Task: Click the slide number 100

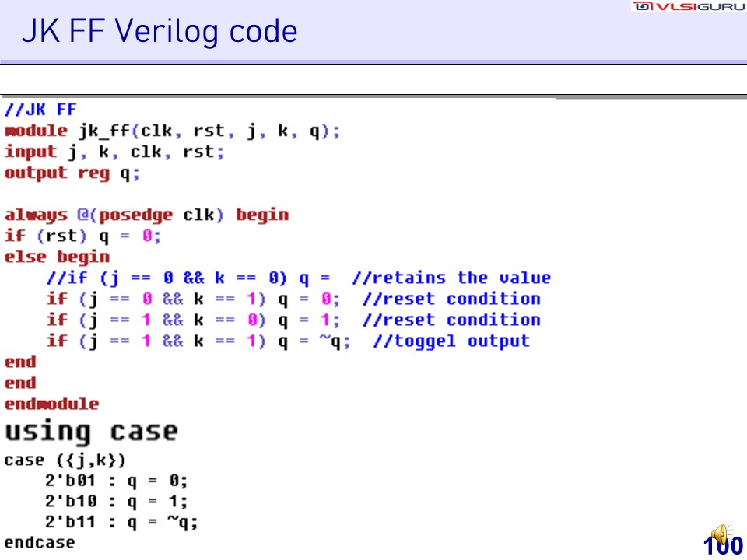Action: pyautogui.click(x=723, y=547)
